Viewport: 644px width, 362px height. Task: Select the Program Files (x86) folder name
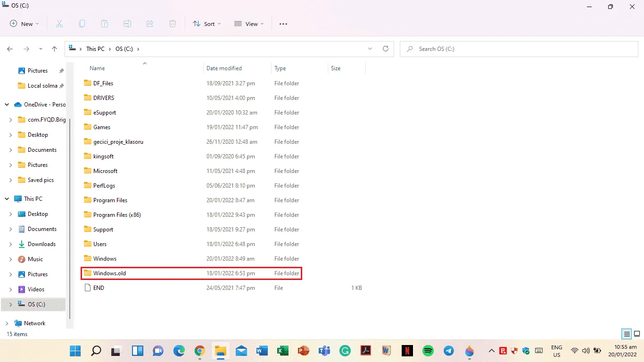pyautogui.click(x=117, y=215)
